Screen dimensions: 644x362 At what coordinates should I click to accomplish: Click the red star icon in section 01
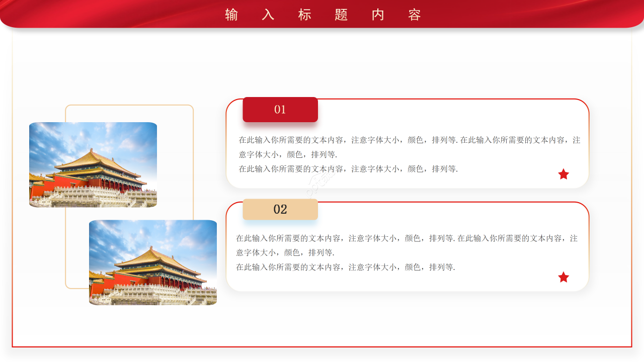pos(563,174)
